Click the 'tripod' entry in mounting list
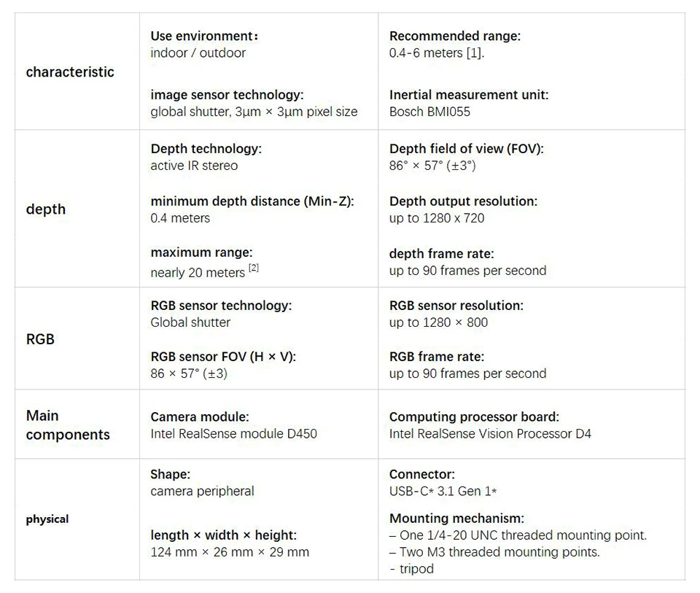Viewport: 700px width, 593px height. click(x=416, y=569)
